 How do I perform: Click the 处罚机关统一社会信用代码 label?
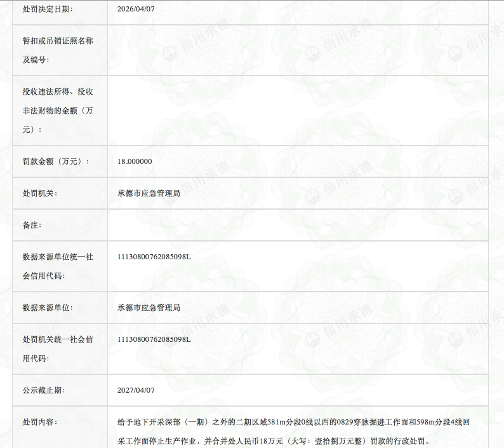click(58, 349)
